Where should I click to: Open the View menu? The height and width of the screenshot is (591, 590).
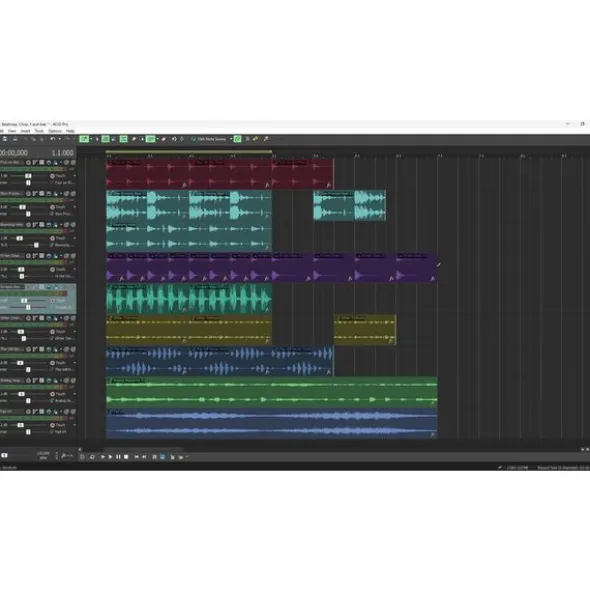tap(12, 131)
